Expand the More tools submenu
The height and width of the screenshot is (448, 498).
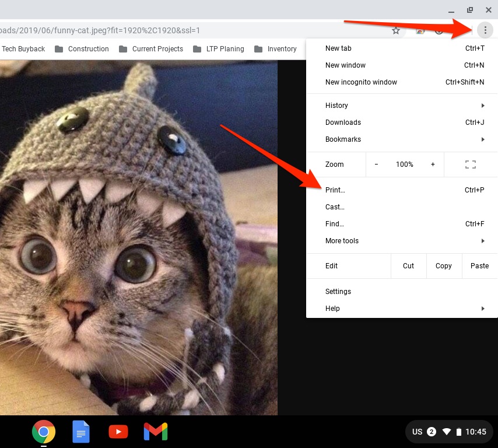point(402,241)
